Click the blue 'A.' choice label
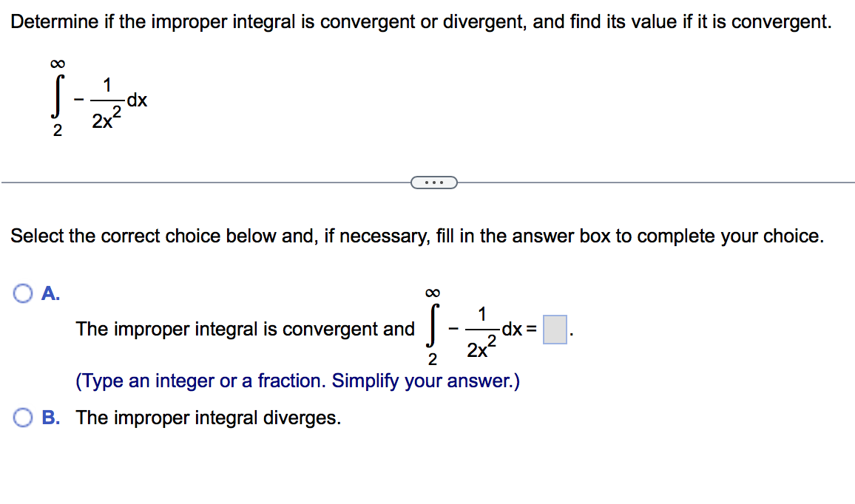Viewport: 855px width, 504px height. pos(46,293)
